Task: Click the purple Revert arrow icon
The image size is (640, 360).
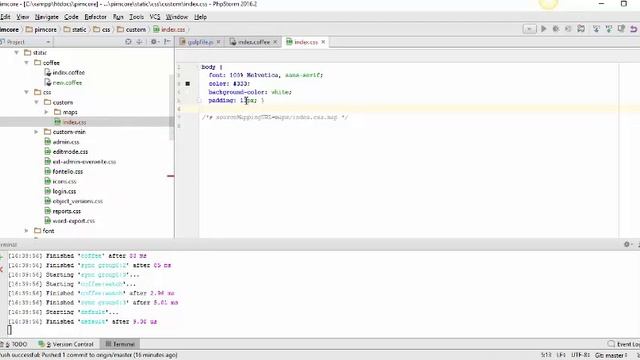Action: [x=634, y=29]
